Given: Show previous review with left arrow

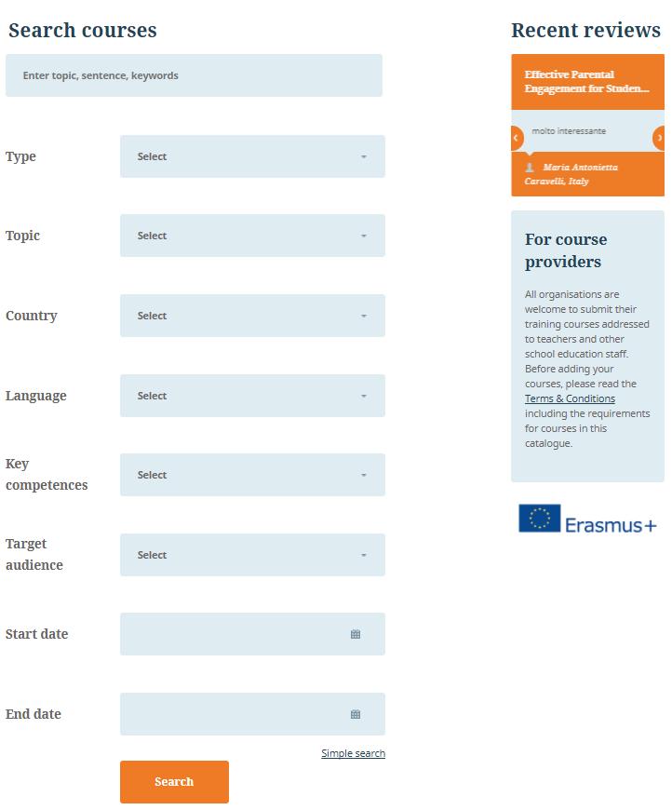Looking at the screenshot, I should (x=517, y=138).
